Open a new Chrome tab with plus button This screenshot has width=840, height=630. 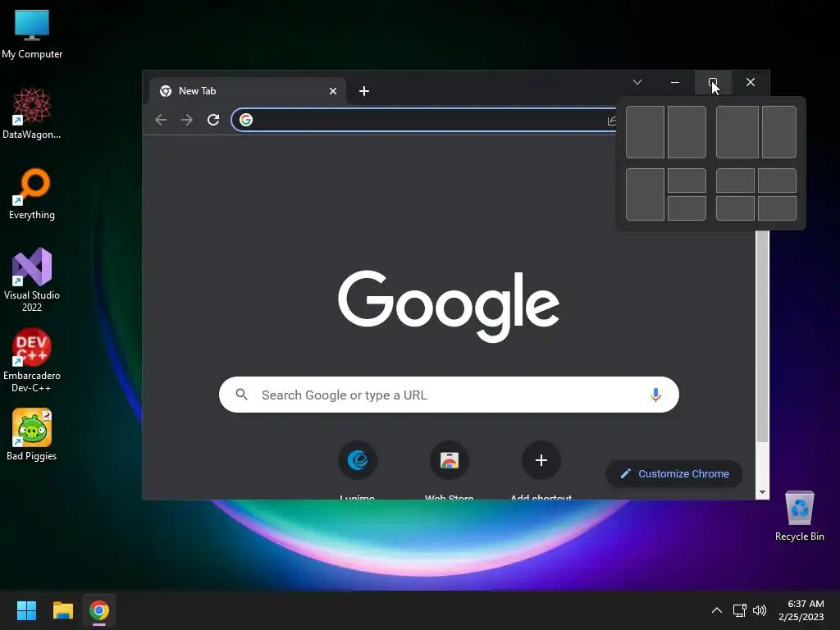364,91
